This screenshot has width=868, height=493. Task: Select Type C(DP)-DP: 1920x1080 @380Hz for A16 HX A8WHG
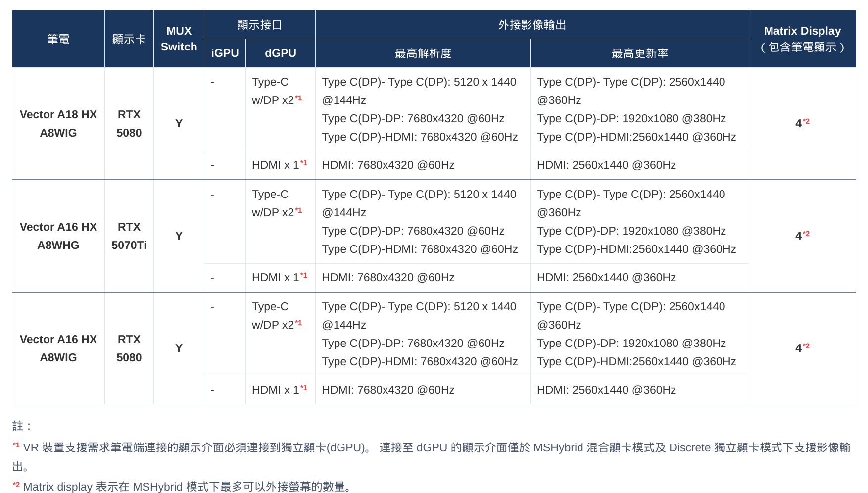631,231
